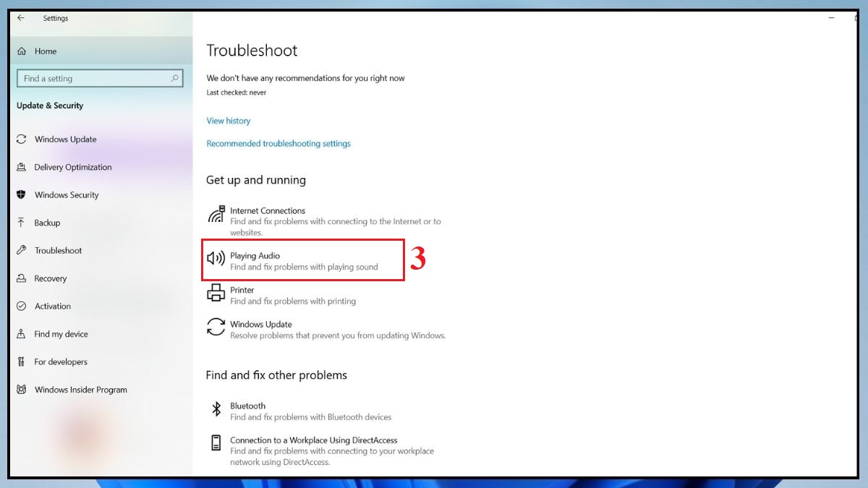868x488 pixels.
Task: Click the Troubleshoot wrench icon in sidebar
Action: [22, 251]
